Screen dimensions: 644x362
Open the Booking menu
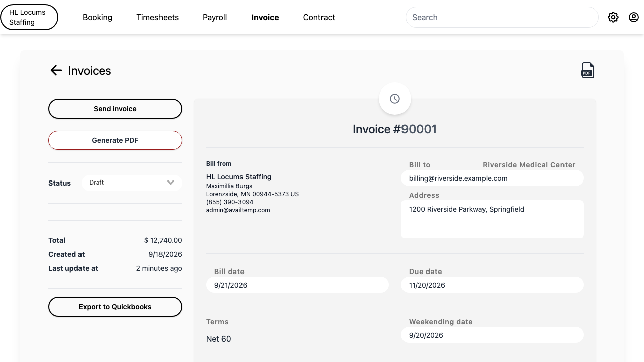point(97,17)
